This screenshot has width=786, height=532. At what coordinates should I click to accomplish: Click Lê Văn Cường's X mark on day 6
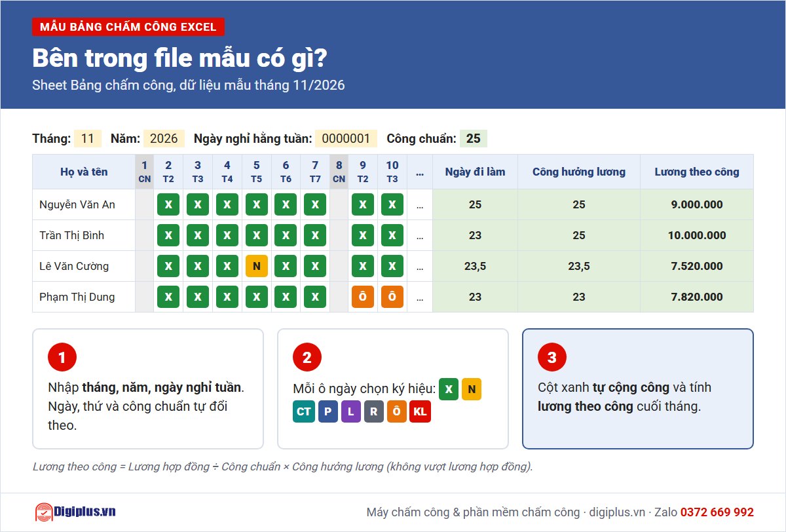coord(286,266)
